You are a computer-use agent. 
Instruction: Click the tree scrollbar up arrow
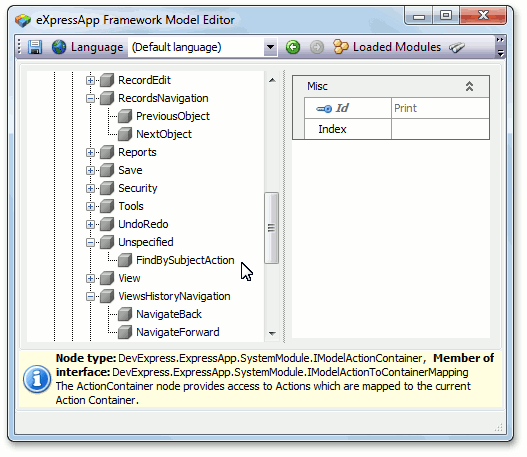coord(272,80)
